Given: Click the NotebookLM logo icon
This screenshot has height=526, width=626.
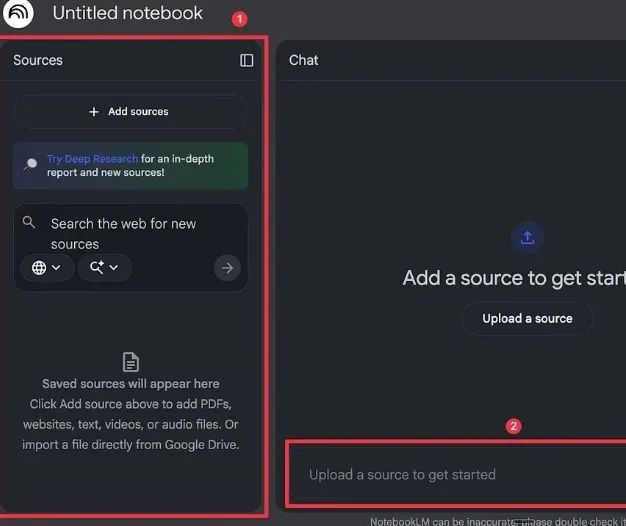Looking at the screenshot, I should point(18,13).
